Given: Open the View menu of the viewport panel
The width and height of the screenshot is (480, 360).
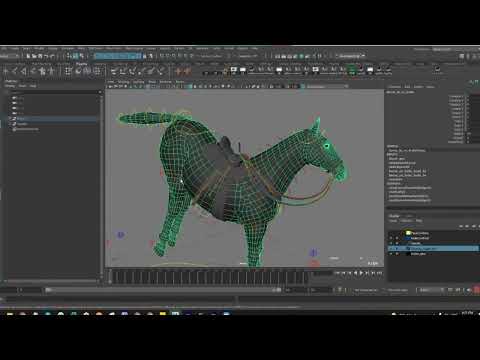Looking at the screenshot, I should pos(111,82).
